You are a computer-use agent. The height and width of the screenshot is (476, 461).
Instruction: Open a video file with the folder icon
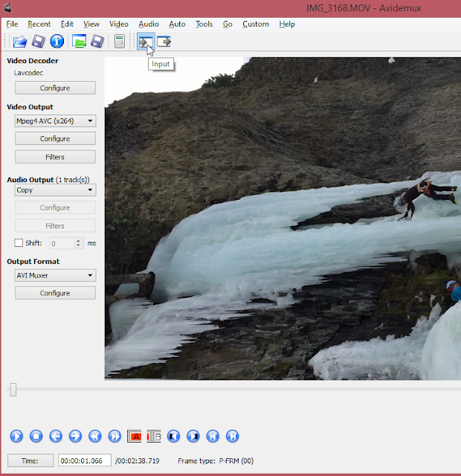(20, 42)
